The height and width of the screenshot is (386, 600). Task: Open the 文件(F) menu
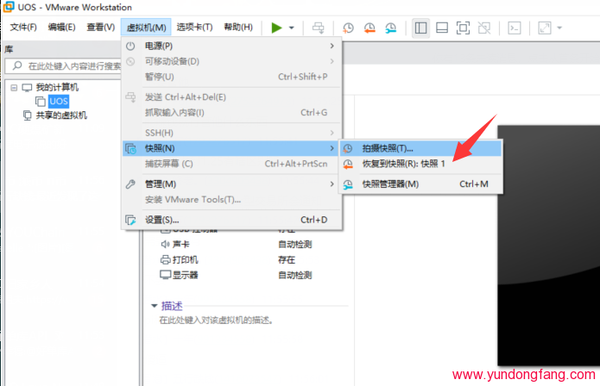click(x=23, y=27)
